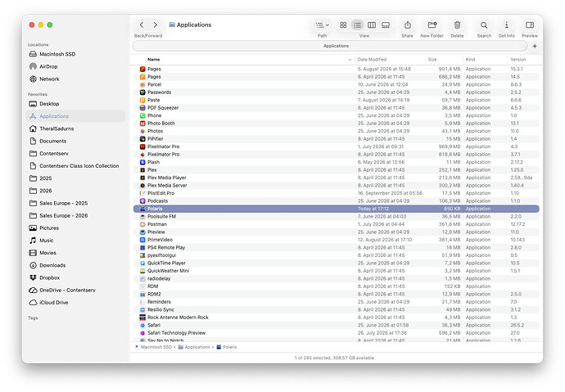The width and height of the screenshot is (565, 392).
Task: Select the Poolsuite FM row
Action: [337, 216]
